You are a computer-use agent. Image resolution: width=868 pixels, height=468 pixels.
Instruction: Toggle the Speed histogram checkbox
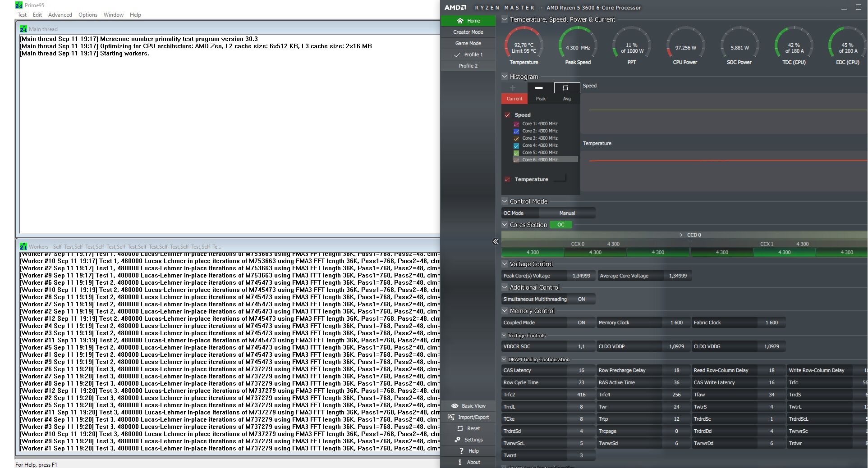(x=507, y=115)
